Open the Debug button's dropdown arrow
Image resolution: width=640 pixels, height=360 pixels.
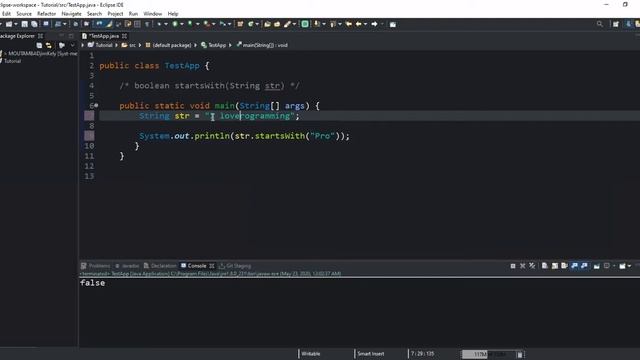166,24
